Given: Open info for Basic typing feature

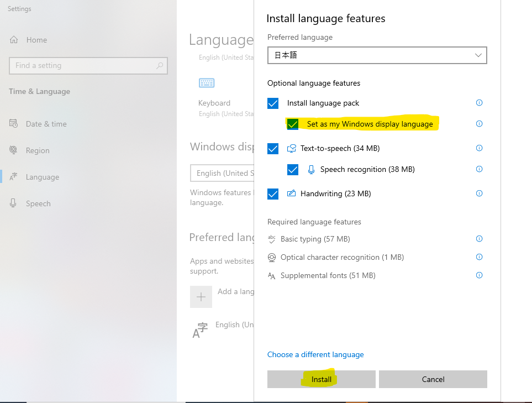Looking at the screenshot, I should point(479,239).
